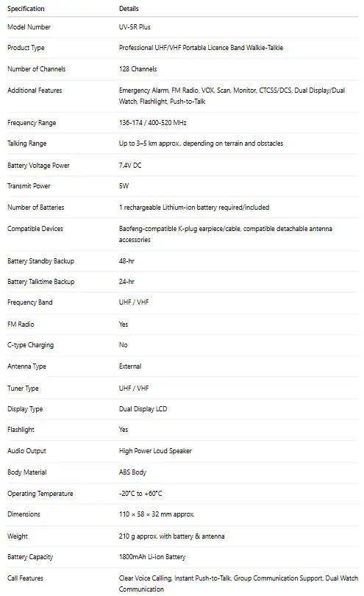Select the UV-5R Plus model number value

[135, 27]
